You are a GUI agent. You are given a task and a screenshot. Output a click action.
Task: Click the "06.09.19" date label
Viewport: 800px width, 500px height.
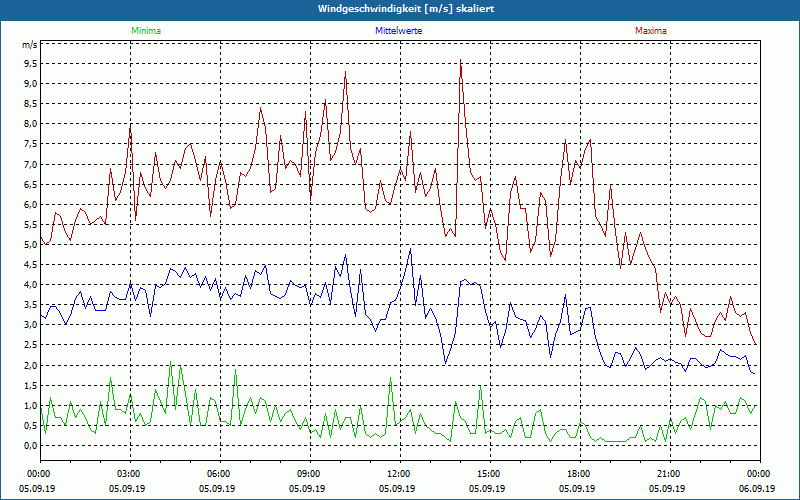(757, 488)
